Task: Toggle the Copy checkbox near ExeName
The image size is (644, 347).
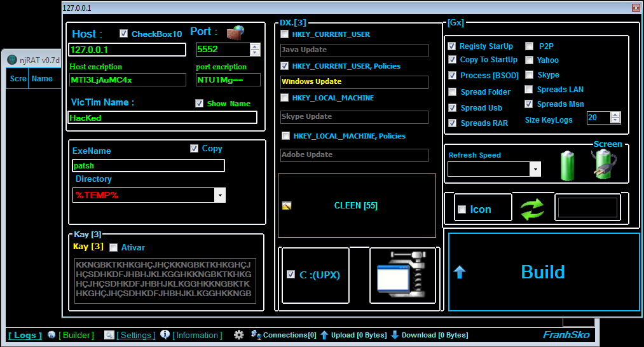Action: point(195,148)
